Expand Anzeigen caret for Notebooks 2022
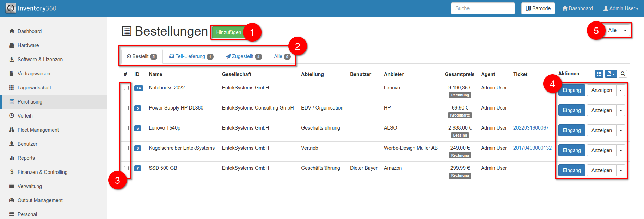The image size is (644, 219). click(x=621, y=90)
